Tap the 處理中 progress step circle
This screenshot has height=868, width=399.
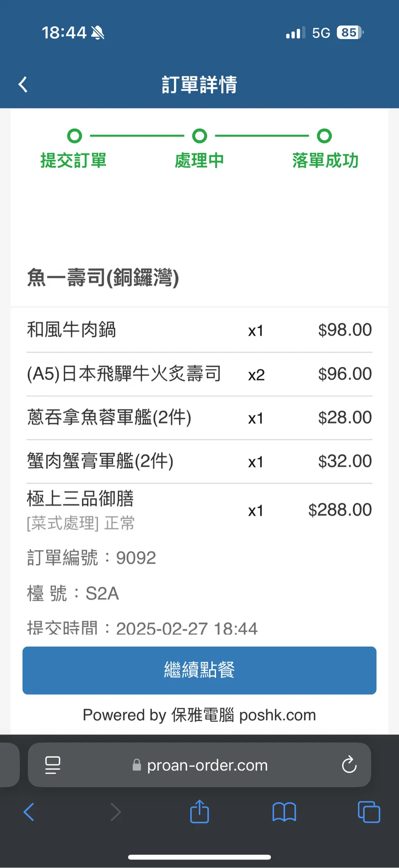coord(200,136)
